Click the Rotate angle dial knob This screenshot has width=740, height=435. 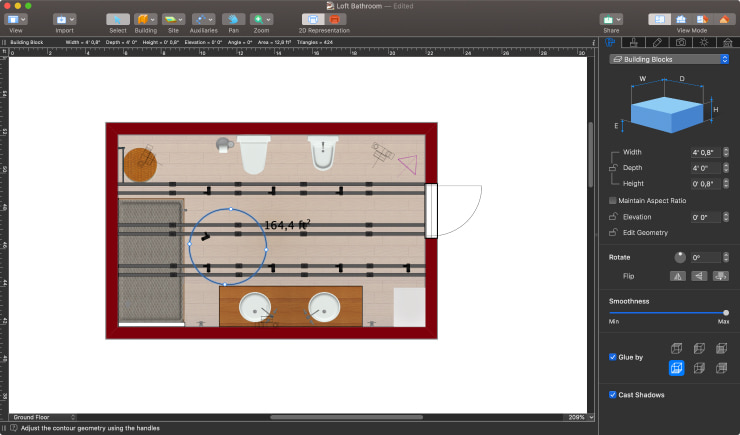point(680,257)
